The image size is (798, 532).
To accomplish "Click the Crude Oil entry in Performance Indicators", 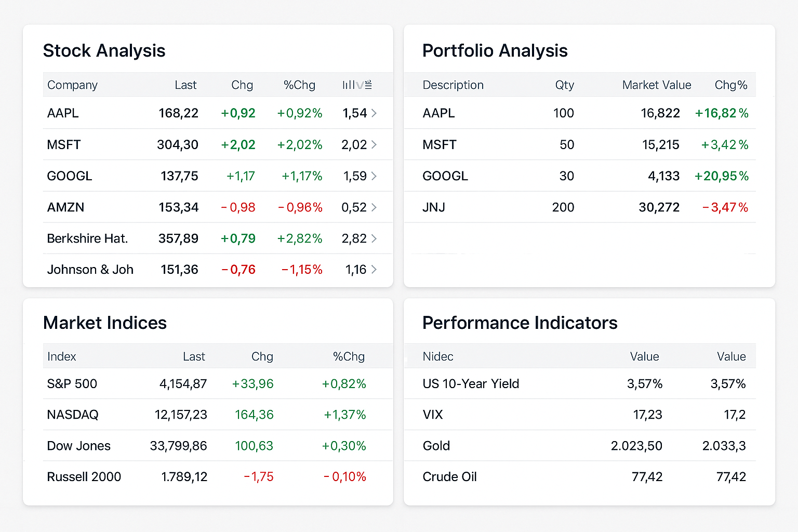I will tap(449, 476).
